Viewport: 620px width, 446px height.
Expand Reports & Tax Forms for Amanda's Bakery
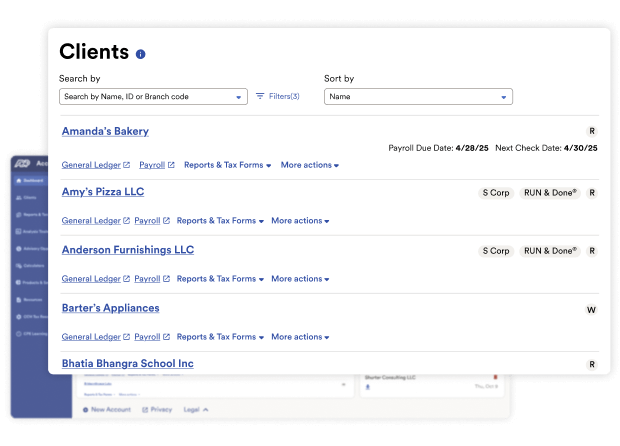point(227,165)
